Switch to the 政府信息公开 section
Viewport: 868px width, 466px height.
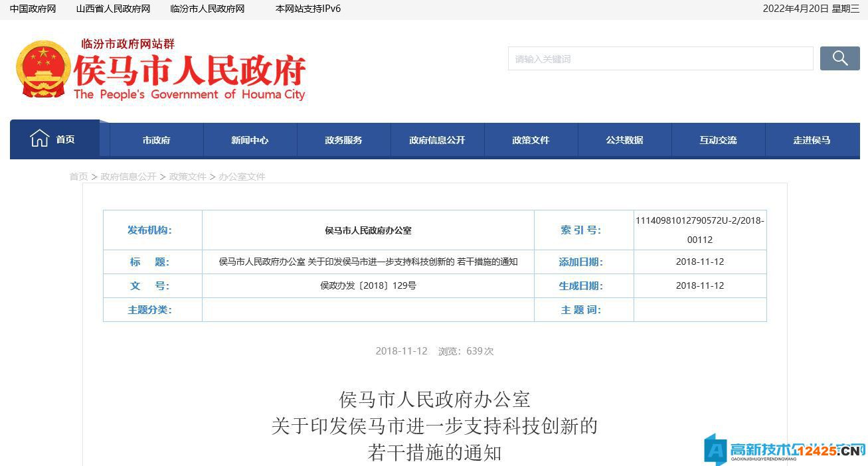(x=437, y=140)
